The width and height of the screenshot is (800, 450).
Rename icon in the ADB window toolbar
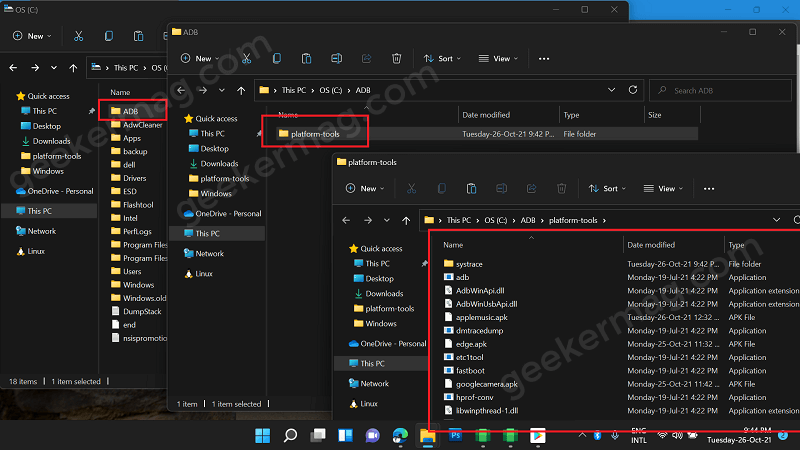click(x=336, y=59)
